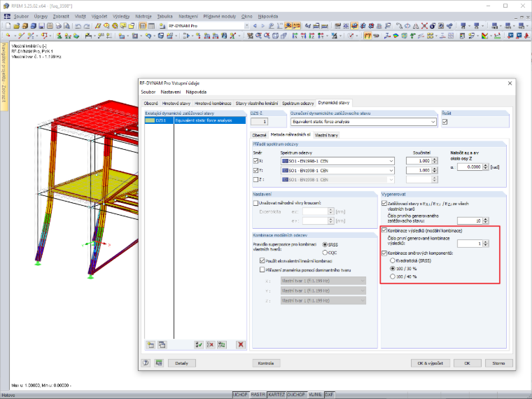Select the CQC radio button
532x399 pixels.
[x=325, y=253]
